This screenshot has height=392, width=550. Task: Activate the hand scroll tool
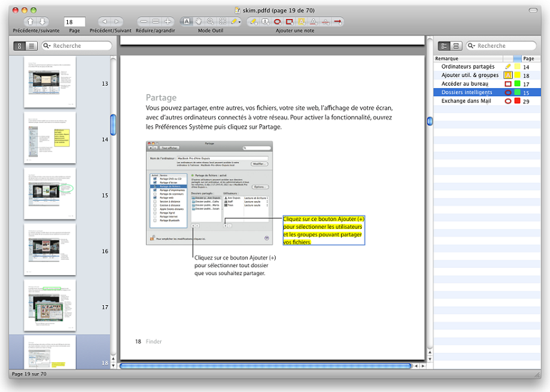[x=199, y=22]
